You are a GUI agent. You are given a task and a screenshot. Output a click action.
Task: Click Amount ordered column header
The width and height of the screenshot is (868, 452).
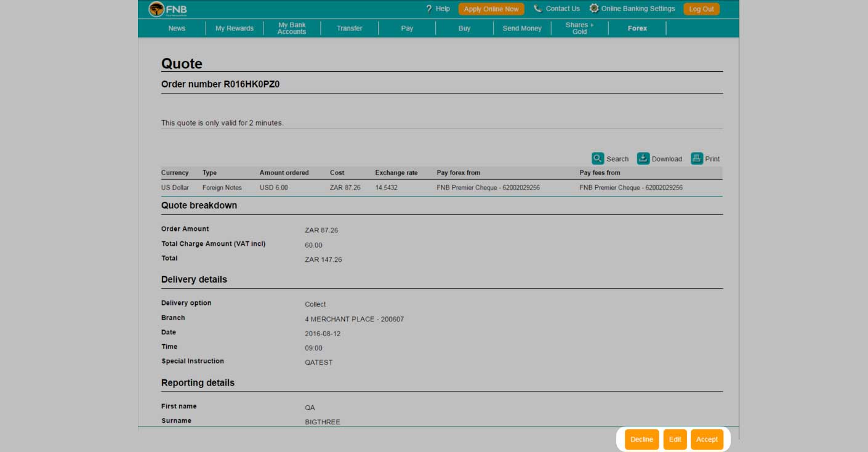(284, 173)
